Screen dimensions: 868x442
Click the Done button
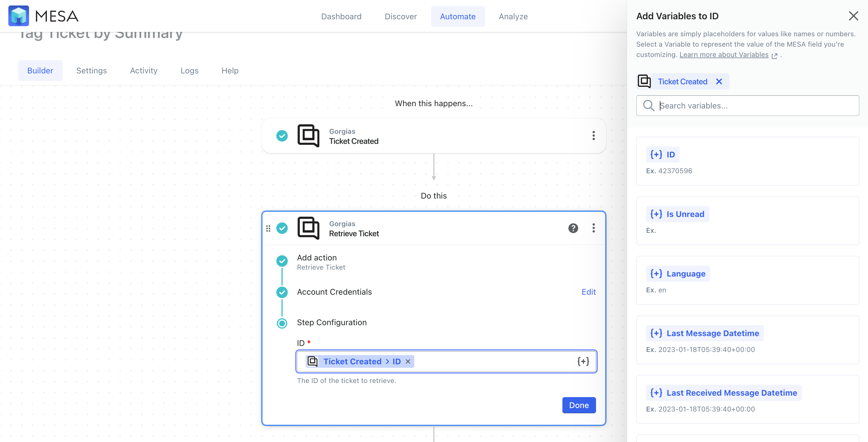(578, 405)
